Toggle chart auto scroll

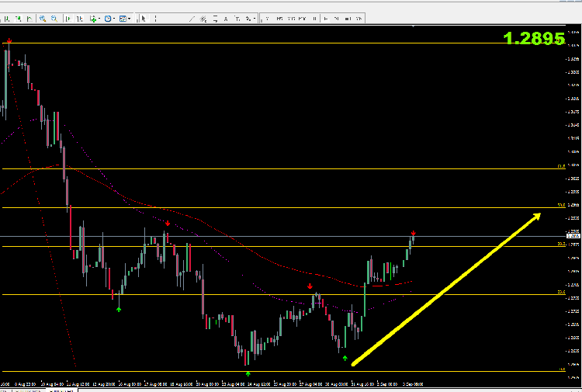coord(68,18)
